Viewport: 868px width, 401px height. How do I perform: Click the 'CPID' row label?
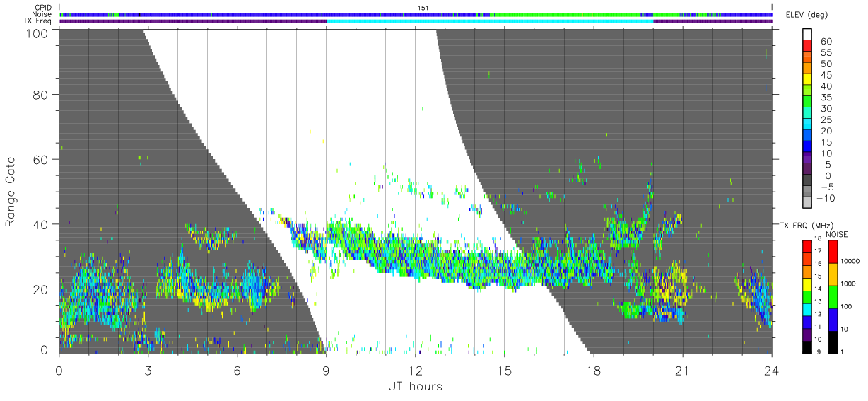(44, 8)
